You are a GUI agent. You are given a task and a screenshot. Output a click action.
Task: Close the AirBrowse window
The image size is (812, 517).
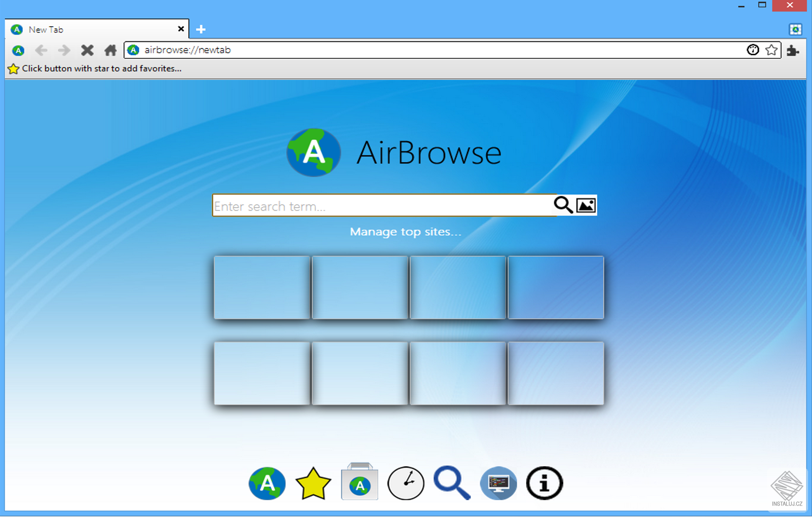[790, 5]
